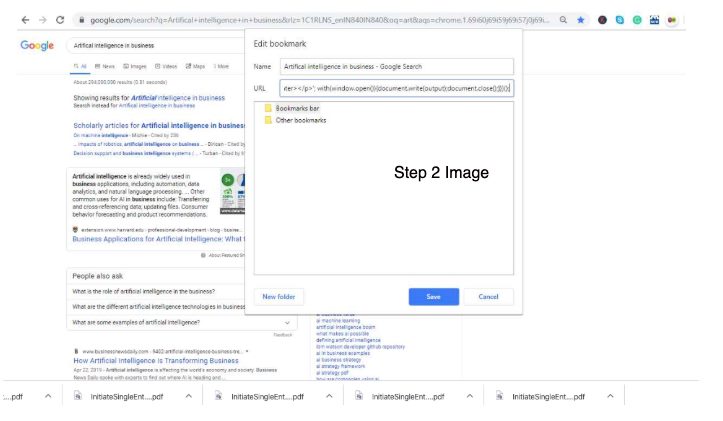Open dropdown arrow beside businessnewsdaily.com URL
The width and height of the screenshot is (723, 421).
click(247, 351)
